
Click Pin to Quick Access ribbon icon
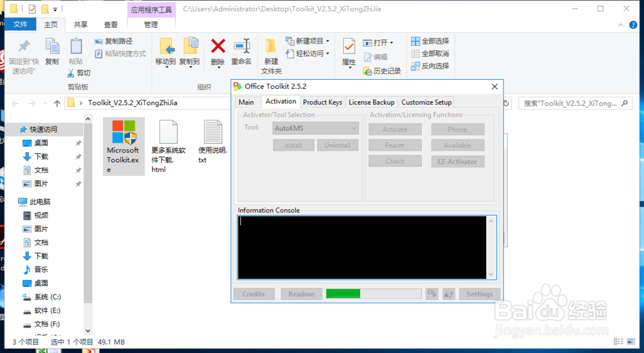[24, 56]
